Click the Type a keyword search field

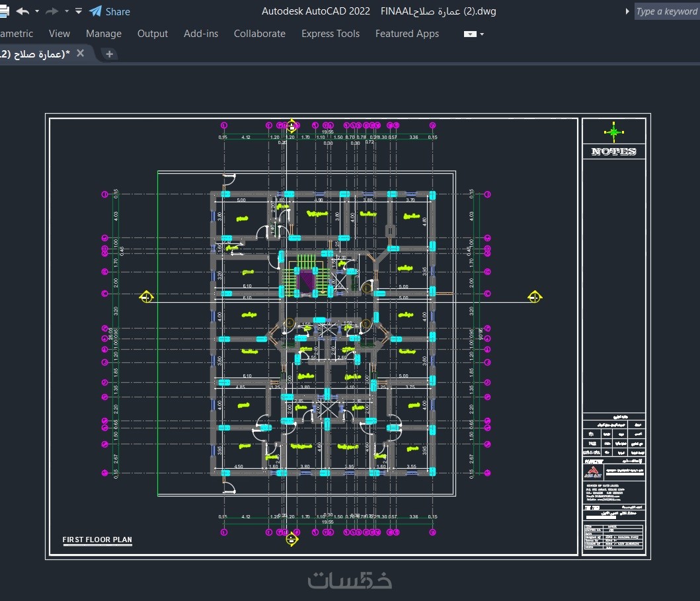(x=666, y=11)
